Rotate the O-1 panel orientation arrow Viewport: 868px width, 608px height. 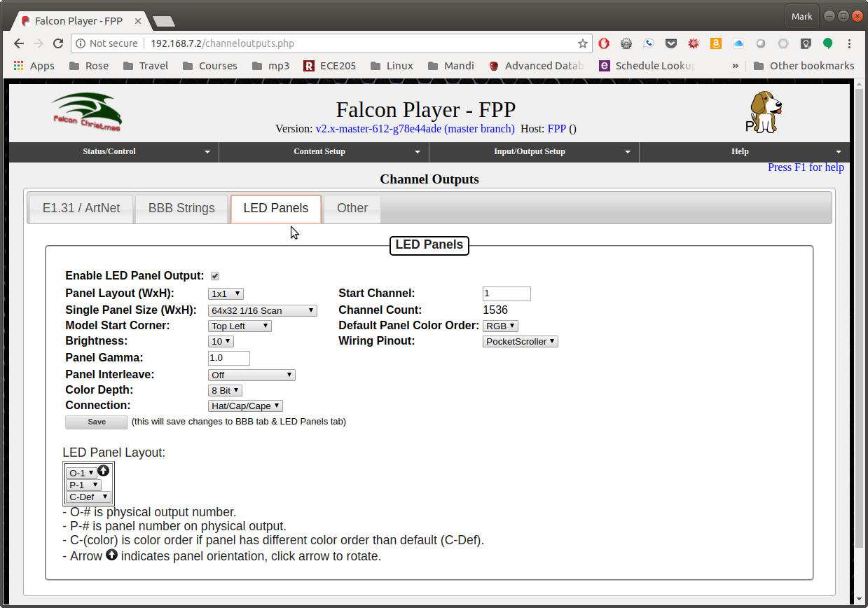(103, 471)
